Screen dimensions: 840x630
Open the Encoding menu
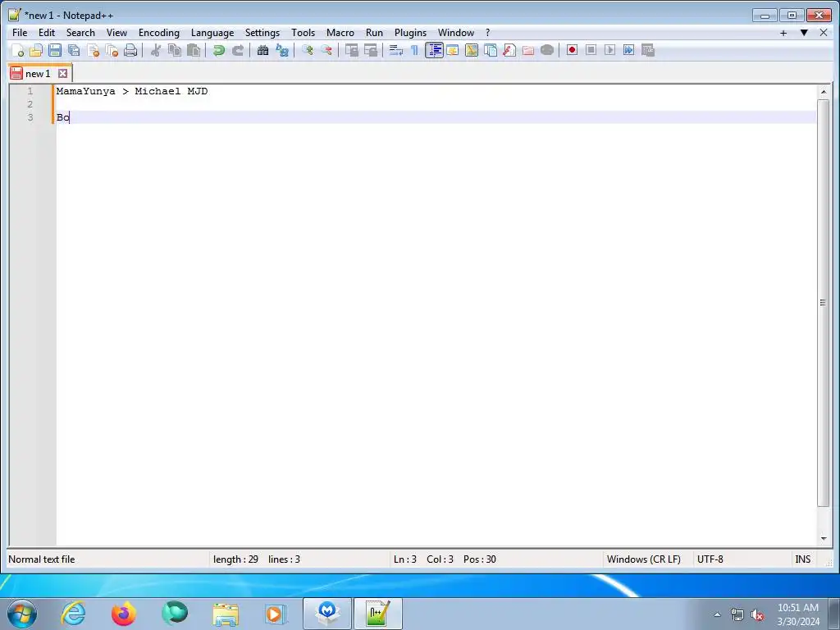coord(159,33)
